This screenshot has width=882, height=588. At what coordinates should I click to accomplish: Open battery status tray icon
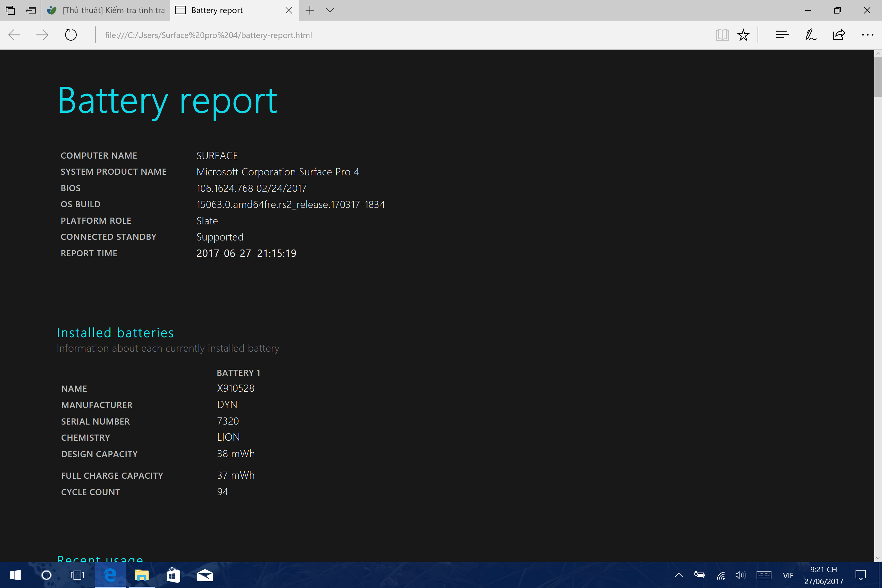click(699, 575)
